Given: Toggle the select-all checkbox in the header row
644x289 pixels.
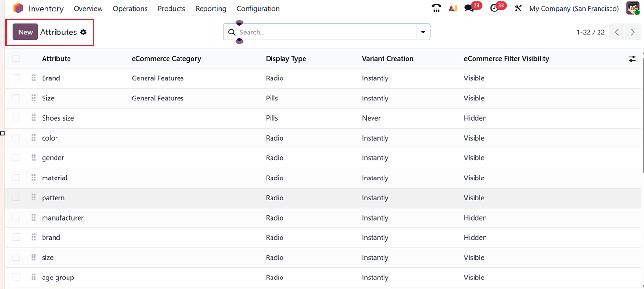Looking at the screenshot, I should tap(16, 58).
